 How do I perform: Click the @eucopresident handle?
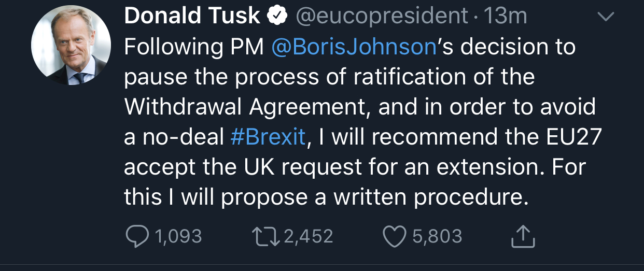[381, 17]
